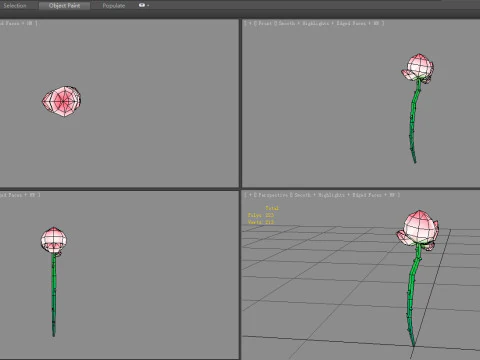
Task: Click the yellow Polys count statistic
Action: click(x=261, y=215)
